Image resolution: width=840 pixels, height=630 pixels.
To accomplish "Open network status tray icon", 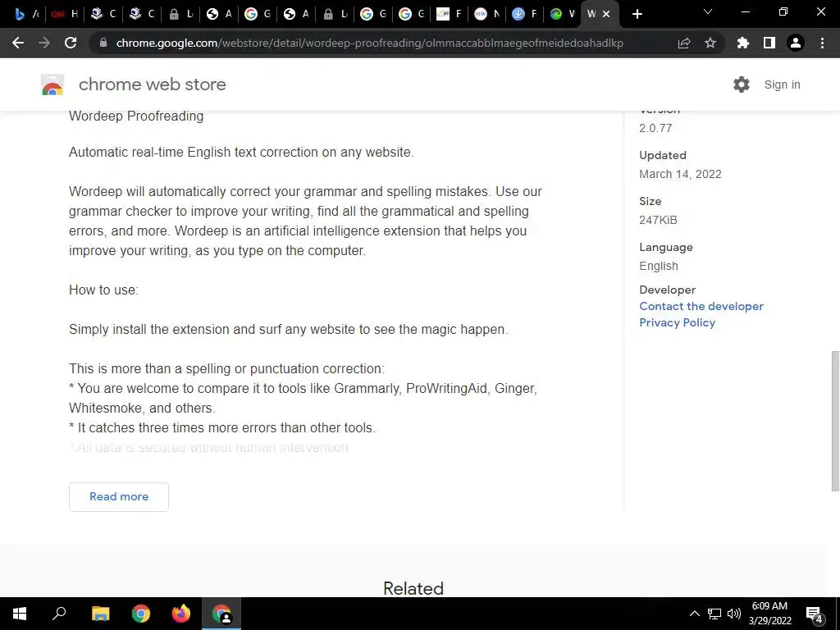I will pyautogui.click(x=714, y=614).
